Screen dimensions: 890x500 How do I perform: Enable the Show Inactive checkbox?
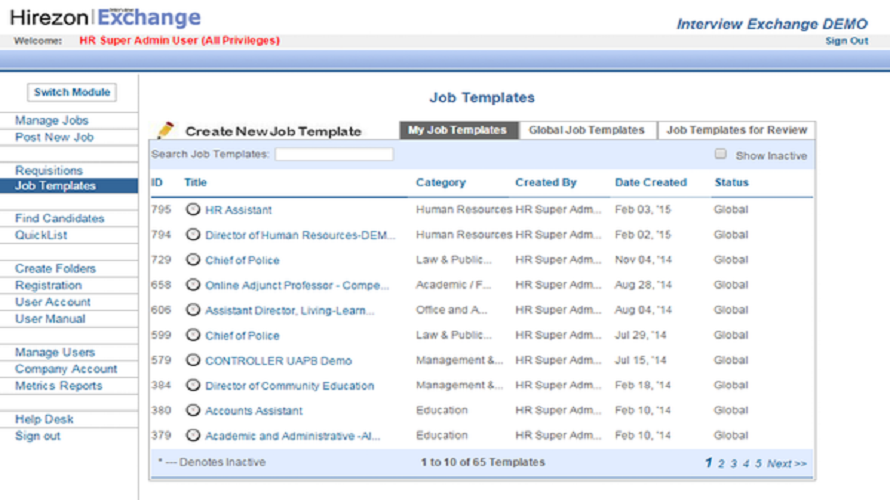tap(720, 154)
